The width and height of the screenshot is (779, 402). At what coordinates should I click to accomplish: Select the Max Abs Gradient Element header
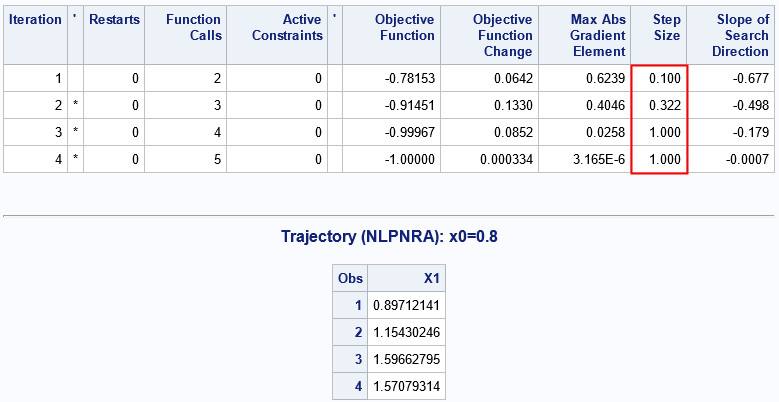[583, 35]
